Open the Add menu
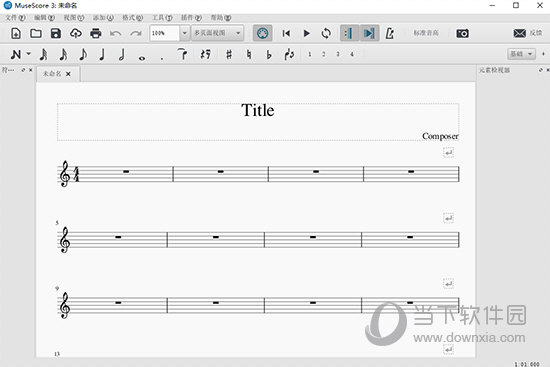550x367 pixels. (103, 18)
